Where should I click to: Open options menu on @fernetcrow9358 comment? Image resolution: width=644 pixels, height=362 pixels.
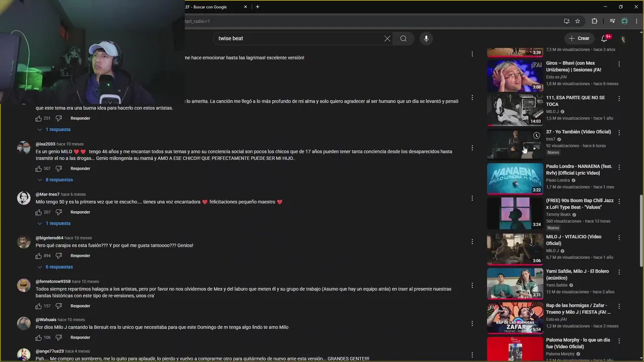coord(472,285)
